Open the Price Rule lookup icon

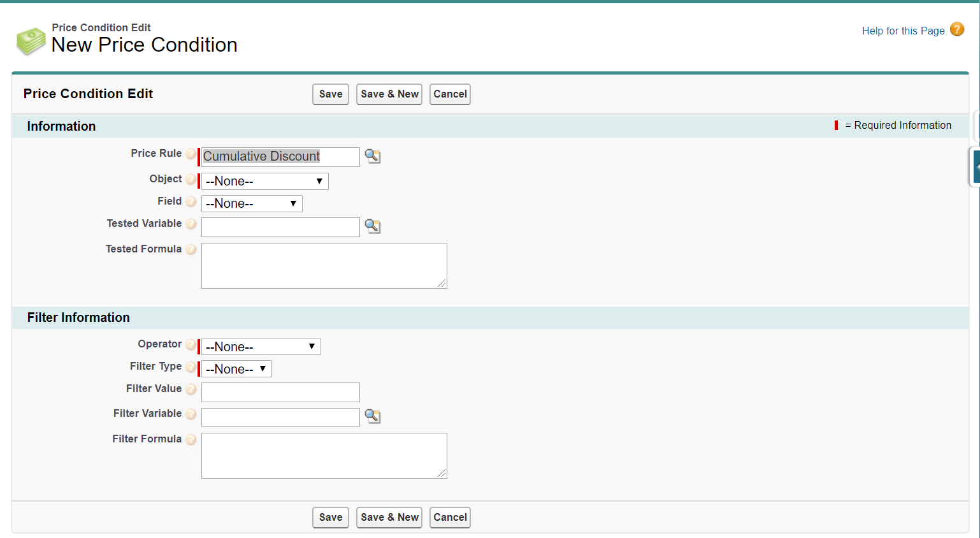pos(372,156)
